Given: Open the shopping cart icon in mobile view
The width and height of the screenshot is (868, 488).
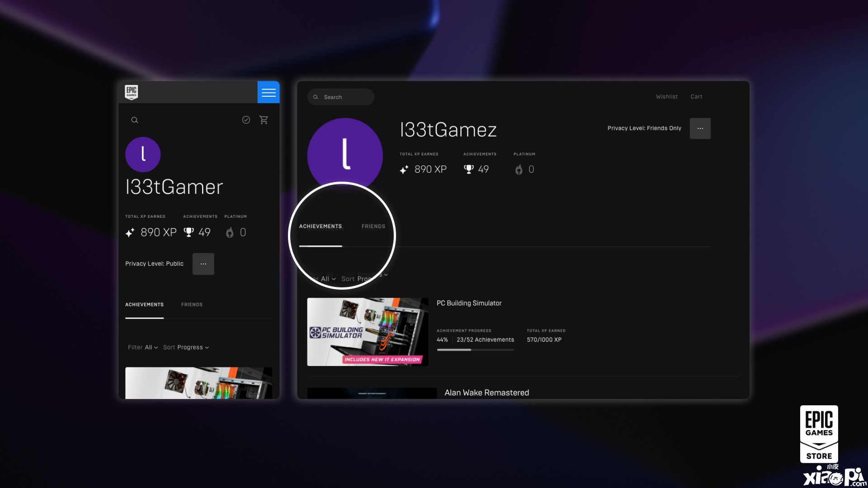Looking at the screenshot, I should click(264, 120).
